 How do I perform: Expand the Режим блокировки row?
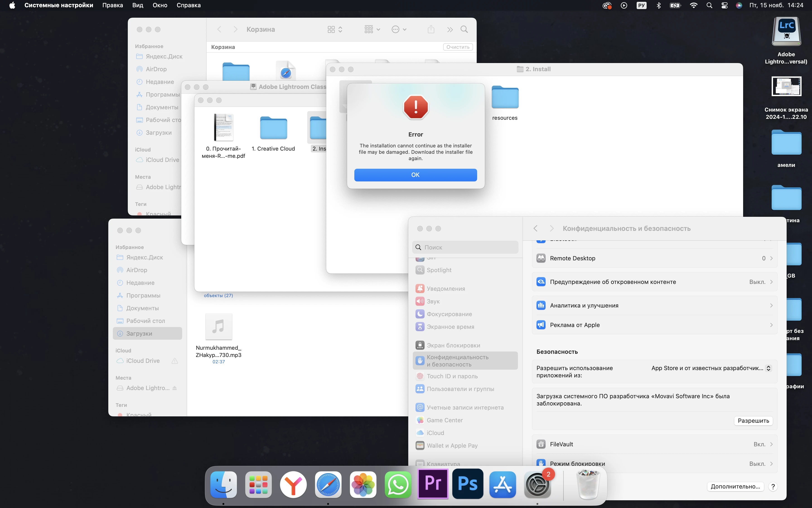(655, 464)
